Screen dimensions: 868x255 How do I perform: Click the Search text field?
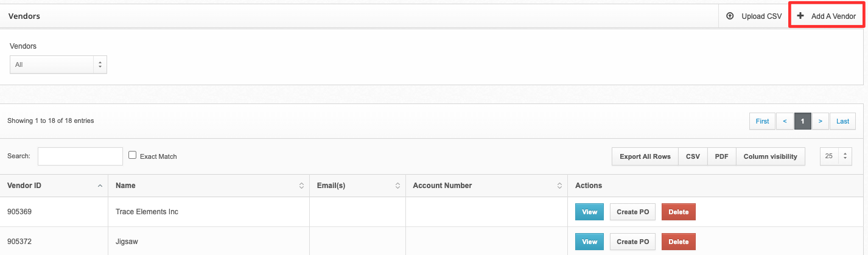click(80, 156)
